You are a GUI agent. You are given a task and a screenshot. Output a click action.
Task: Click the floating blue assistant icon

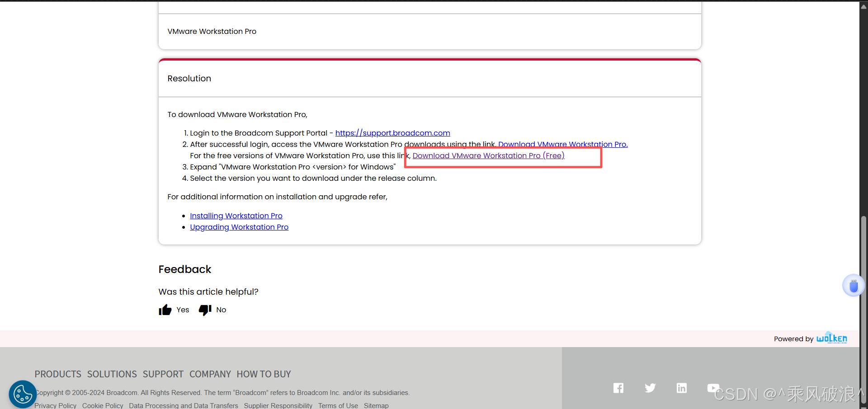point(854,286)
